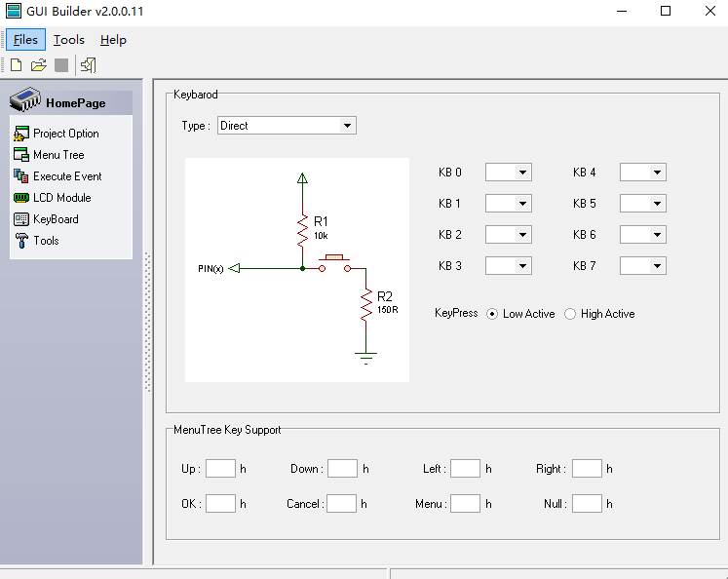Click the Right key code field
The width and height of the screenshot is (728, 579).
click(587, 469)
